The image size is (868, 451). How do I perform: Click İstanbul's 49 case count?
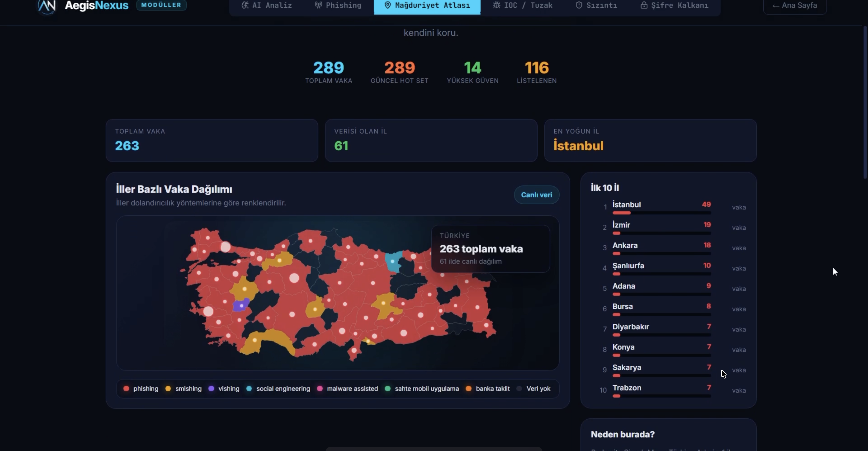pyautogui.click(x=706, y=205)
